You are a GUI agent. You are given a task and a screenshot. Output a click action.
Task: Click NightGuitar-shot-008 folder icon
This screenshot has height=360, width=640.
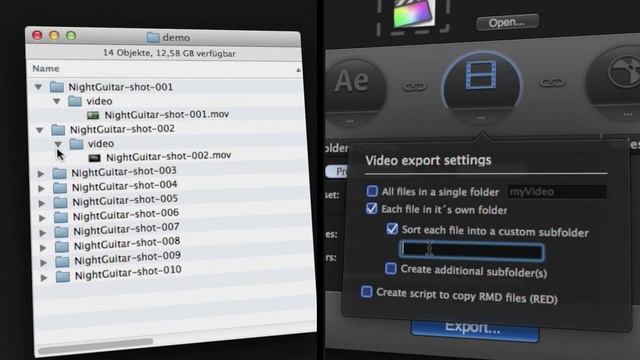62,246
